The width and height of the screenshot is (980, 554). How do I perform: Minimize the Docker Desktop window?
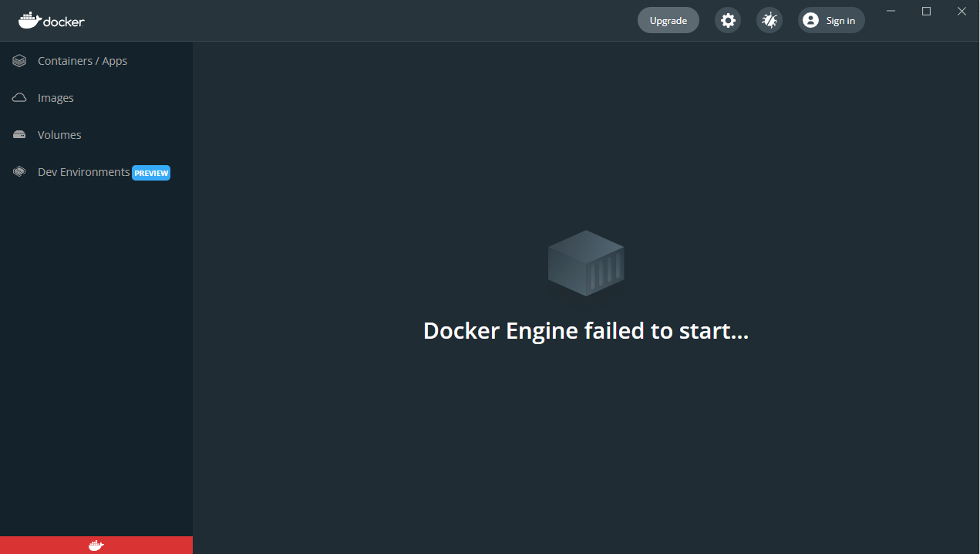891,11
